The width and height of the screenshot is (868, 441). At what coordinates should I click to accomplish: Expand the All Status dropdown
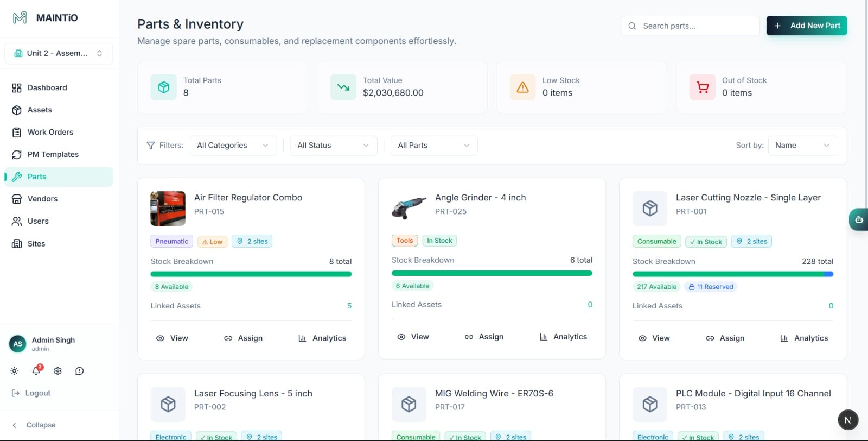(333, 146)
